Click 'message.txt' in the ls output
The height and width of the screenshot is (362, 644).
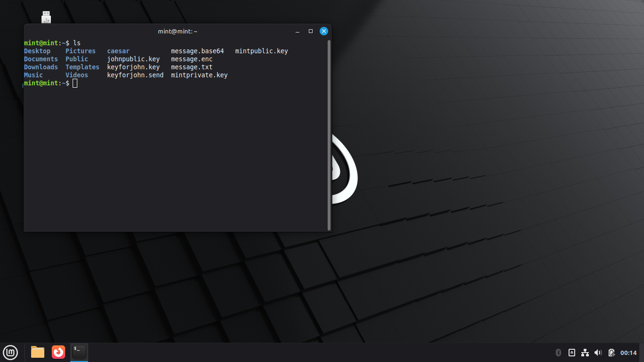[x=191, y=67]
